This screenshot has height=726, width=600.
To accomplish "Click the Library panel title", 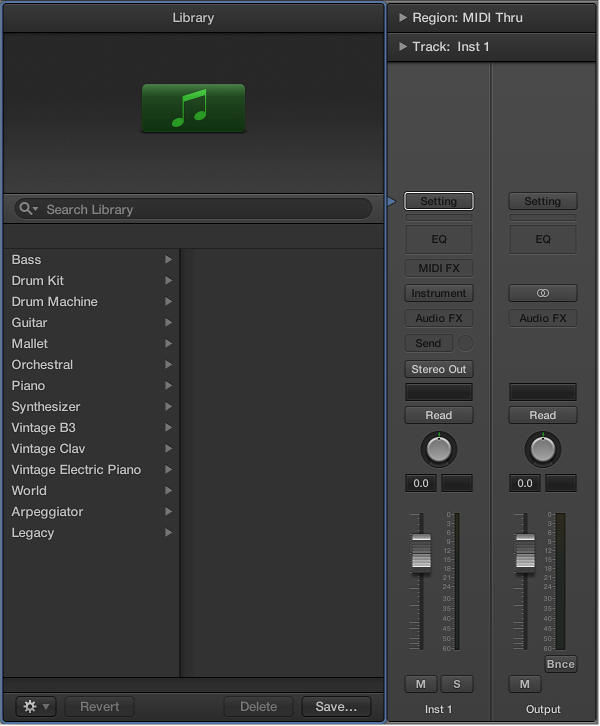I will (x=193, y=18).
